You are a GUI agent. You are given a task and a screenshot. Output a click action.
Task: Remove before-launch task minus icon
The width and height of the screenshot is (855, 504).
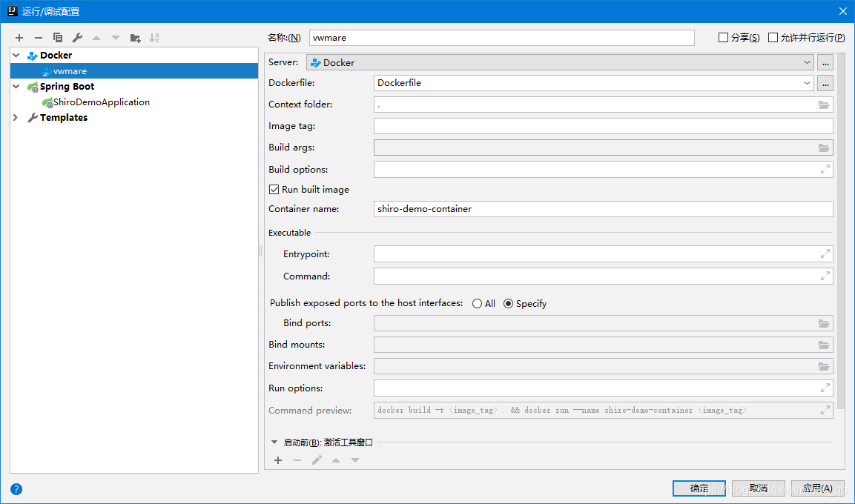pos(297,460)
